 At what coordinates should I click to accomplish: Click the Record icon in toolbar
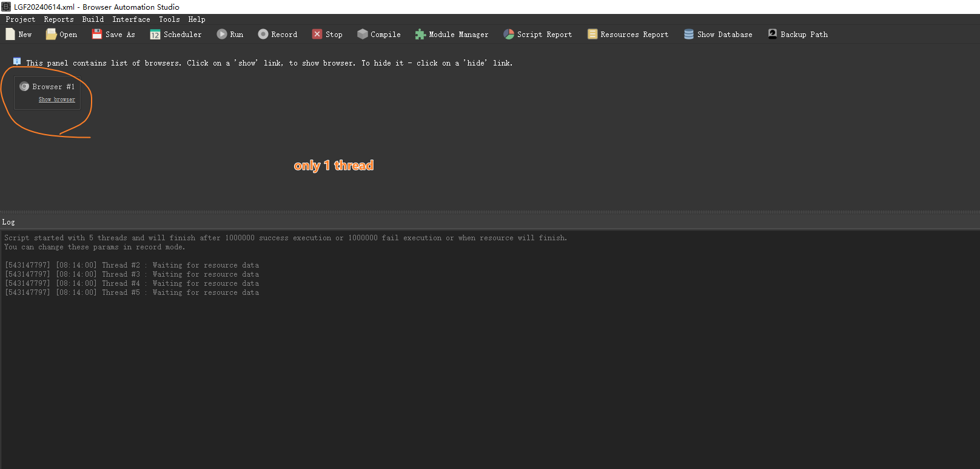pos(263,35)
